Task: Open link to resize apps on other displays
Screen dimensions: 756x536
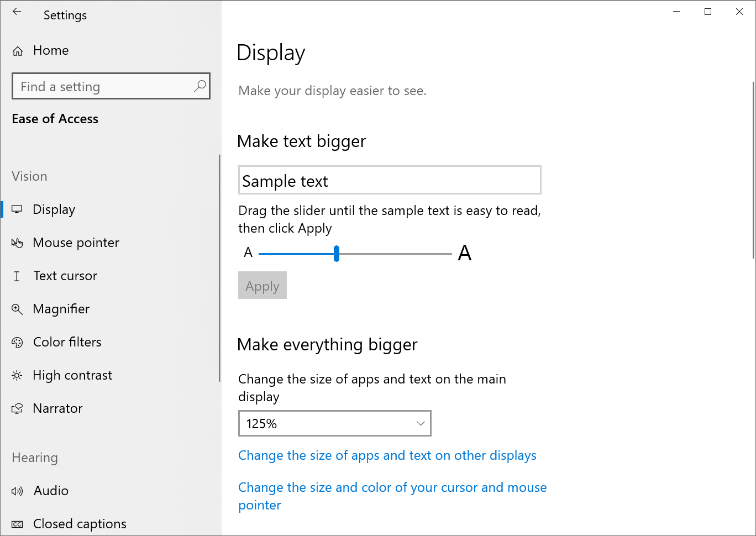Action: [x=387, y=455]
